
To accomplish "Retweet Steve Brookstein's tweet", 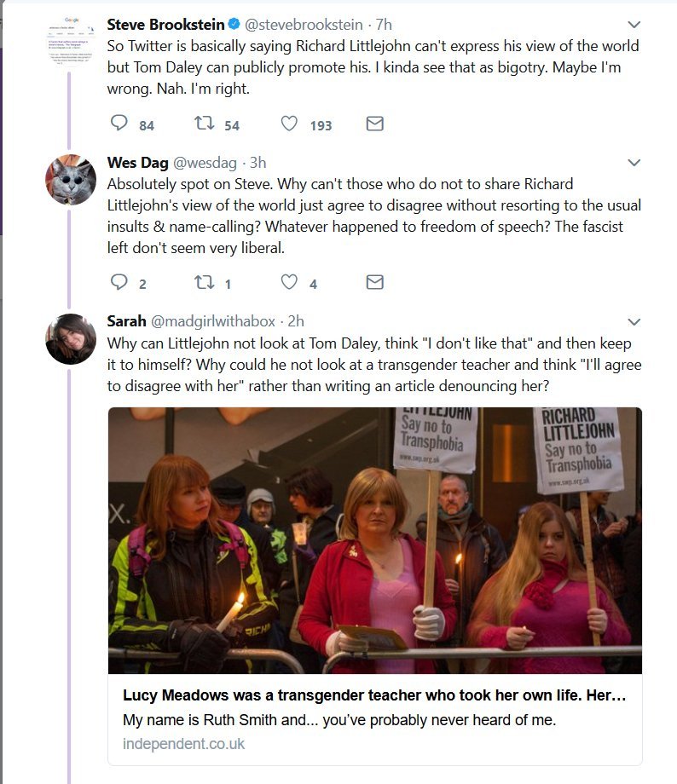I will pyautogui.click(x=205, y=124).
